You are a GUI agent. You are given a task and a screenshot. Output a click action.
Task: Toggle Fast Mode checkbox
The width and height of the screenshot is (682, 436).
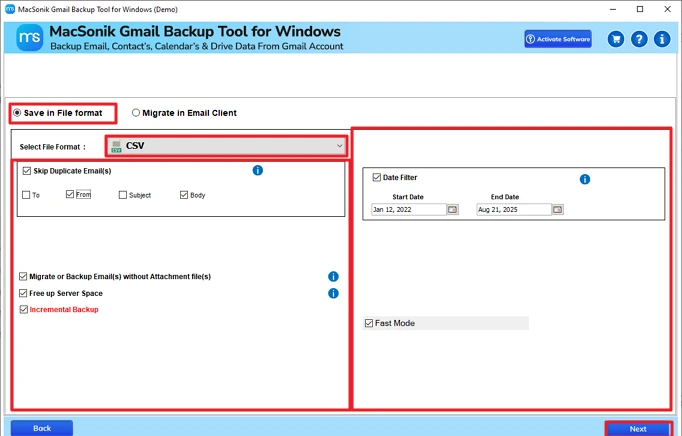369,323
